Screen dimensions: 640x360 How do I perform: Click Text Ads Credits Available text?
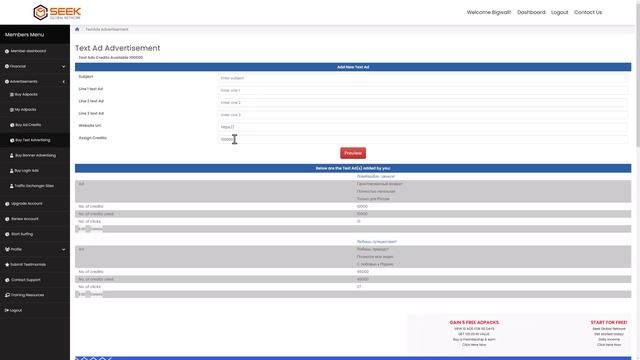(x=111, y=58)
